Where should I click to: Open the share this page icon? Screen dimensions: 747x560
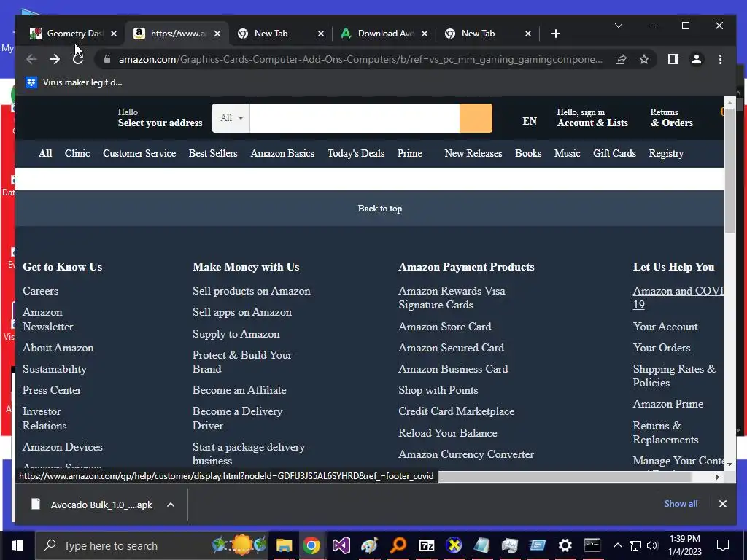click(621, 59)
